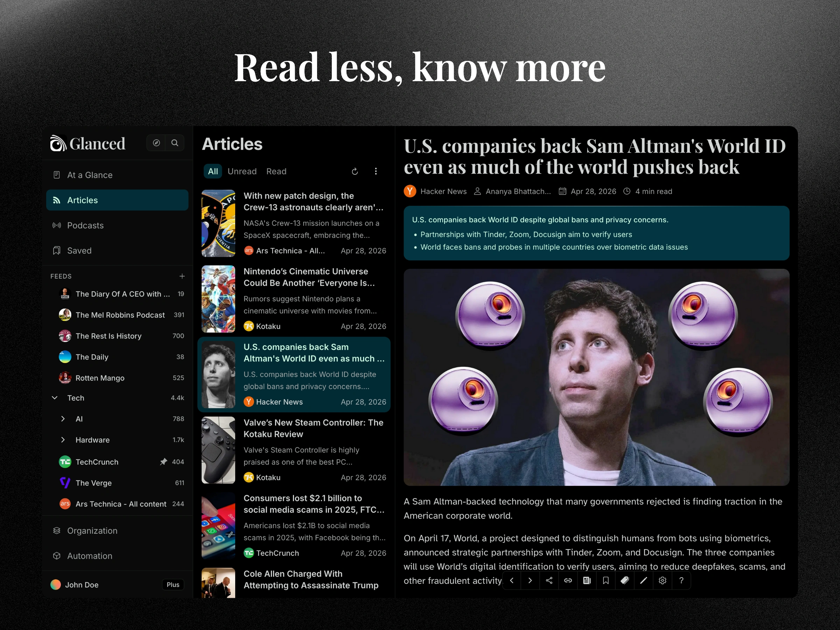Click the AI summary box in the article
Image resolution: width=840 pixels, height=630 pixels.
[x=596, y=233]
